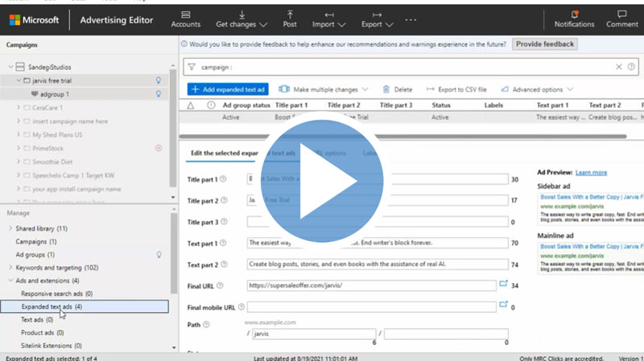Open Responsive search ads (0)
This screenshot has width=644, height=361.
pyautogui.click(x=56, y=293)
